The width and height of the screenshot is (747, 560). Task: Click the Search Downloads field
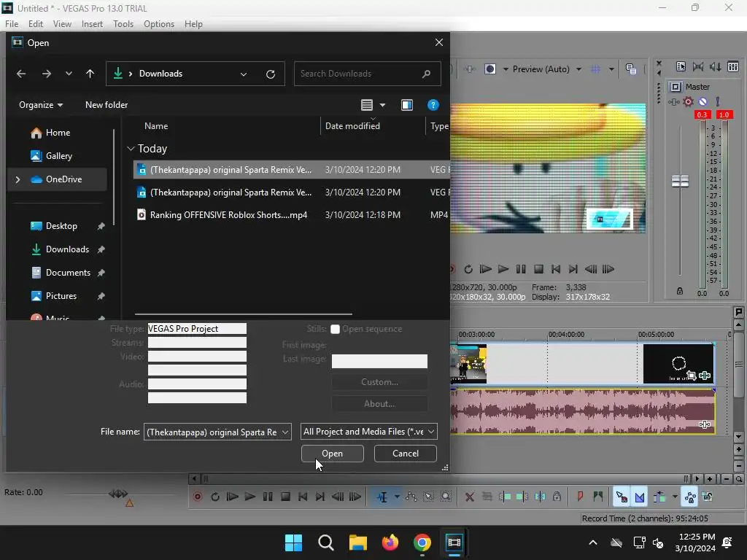367,74
